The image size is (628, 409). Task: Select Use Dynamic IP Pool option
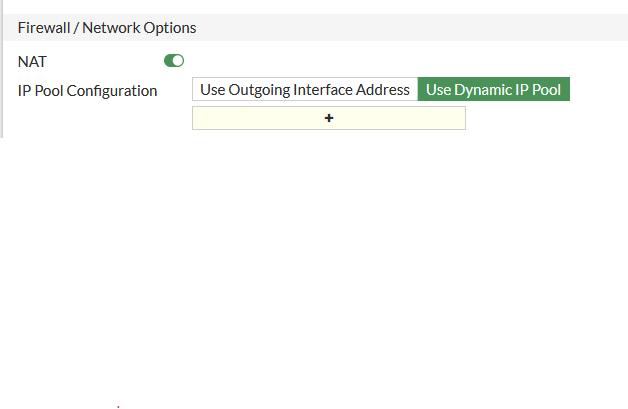point(494,90)
